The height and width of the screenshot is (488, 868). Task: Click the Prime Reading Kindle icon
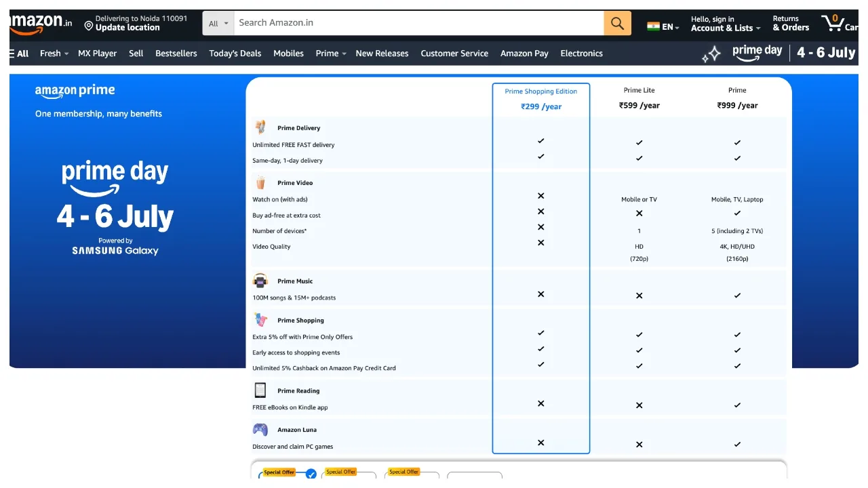click(x=260, y=390)
